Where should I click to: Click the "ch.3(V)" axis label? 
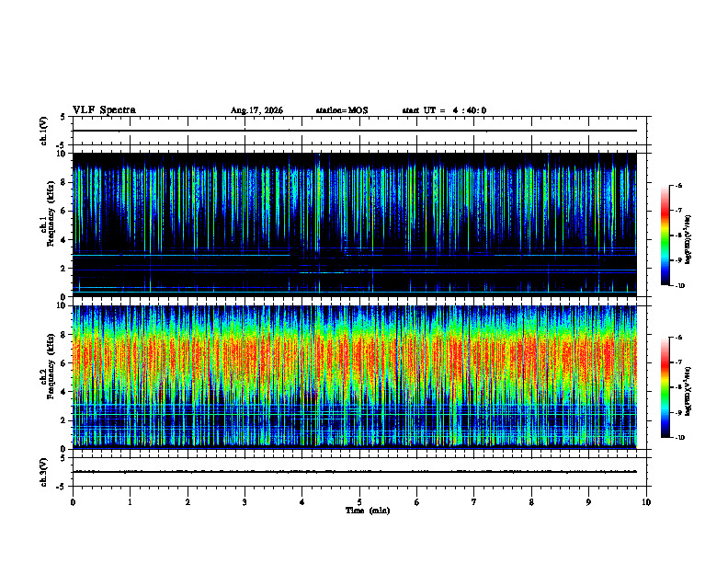pos(44,472)
